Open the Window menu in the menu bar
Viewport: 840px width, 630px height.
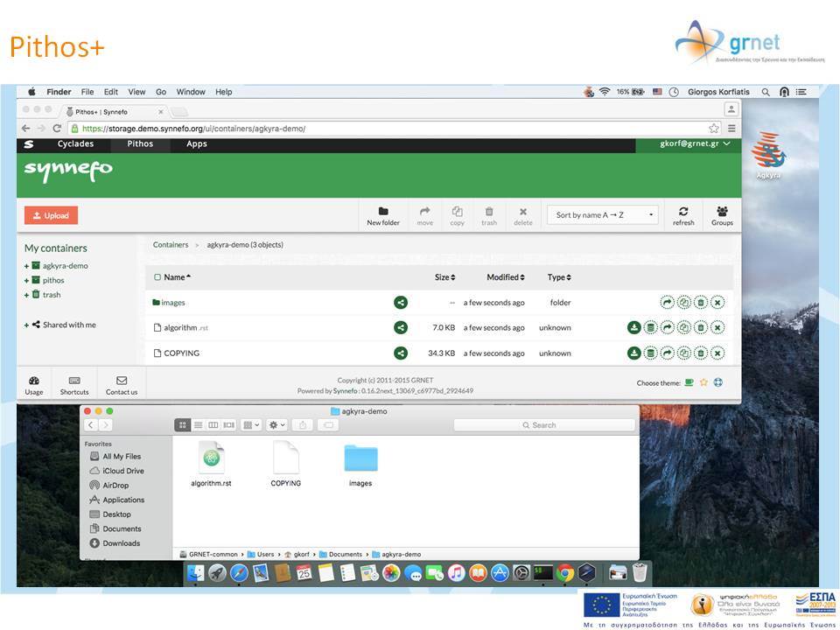(x=191, y=92)
